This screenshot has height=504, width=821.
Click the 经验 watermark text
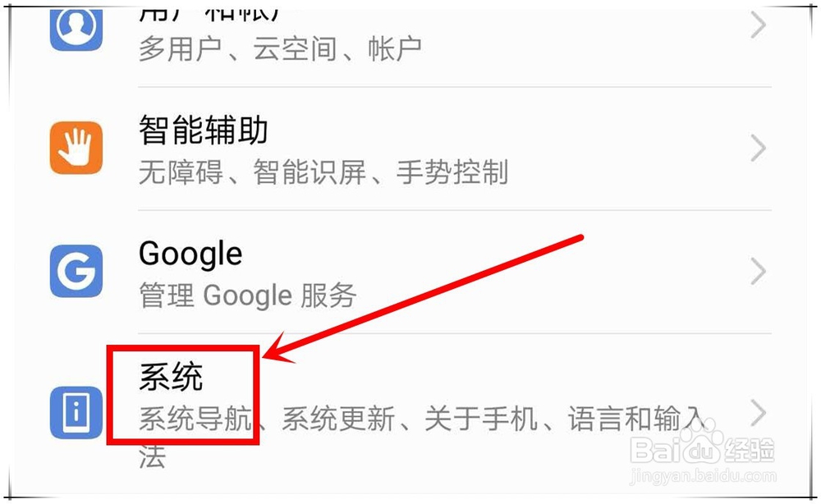pos(750,450)
